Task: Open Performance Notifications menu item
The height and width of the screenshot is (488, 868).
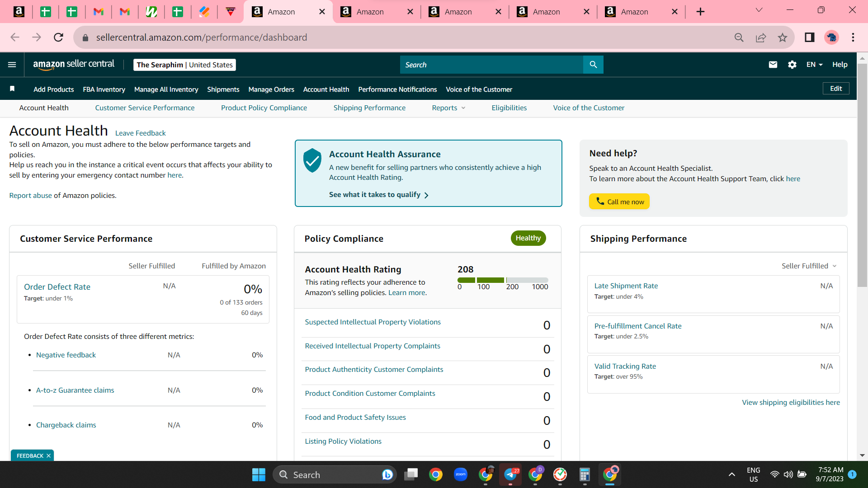Action: [x=397, y=89]
